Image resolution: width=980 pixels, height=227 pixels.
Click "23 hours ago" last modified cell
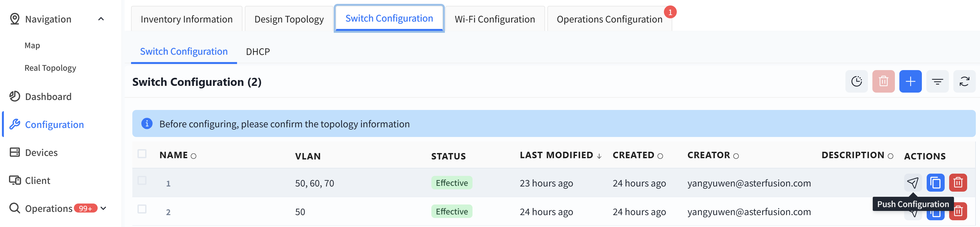click(x=546, y=183)
